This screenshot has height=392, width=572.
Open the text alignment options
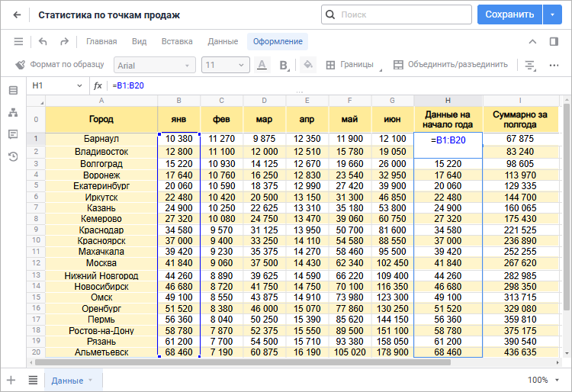pyautogui.click(x=530, y=66)
